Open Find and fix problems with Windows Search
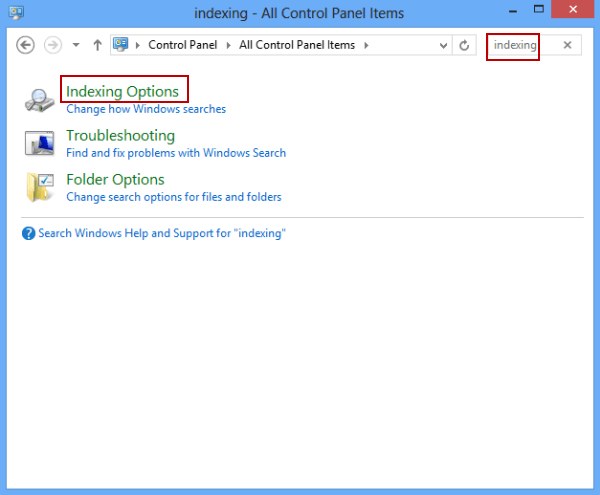 click(176, 153)
